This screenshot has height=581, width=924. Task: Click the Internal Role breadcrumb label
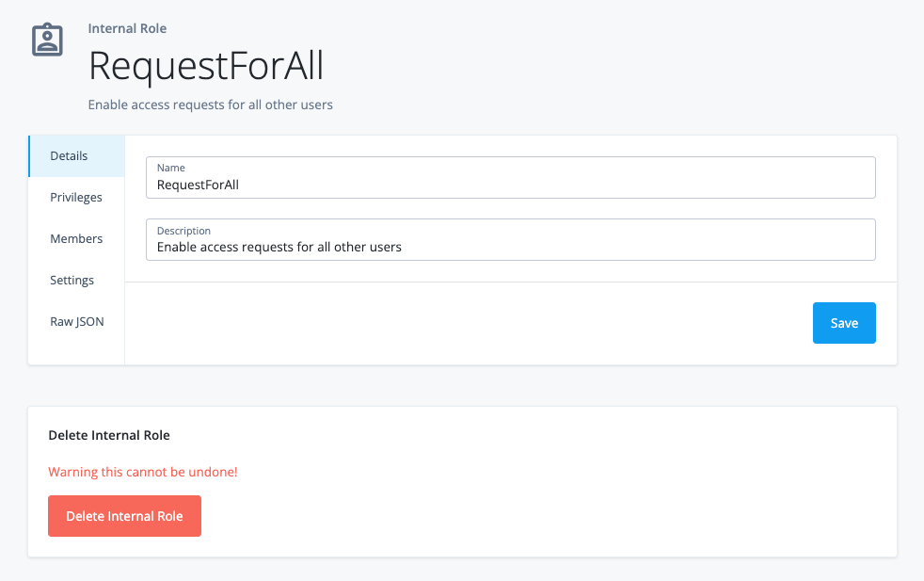(127, 28)
